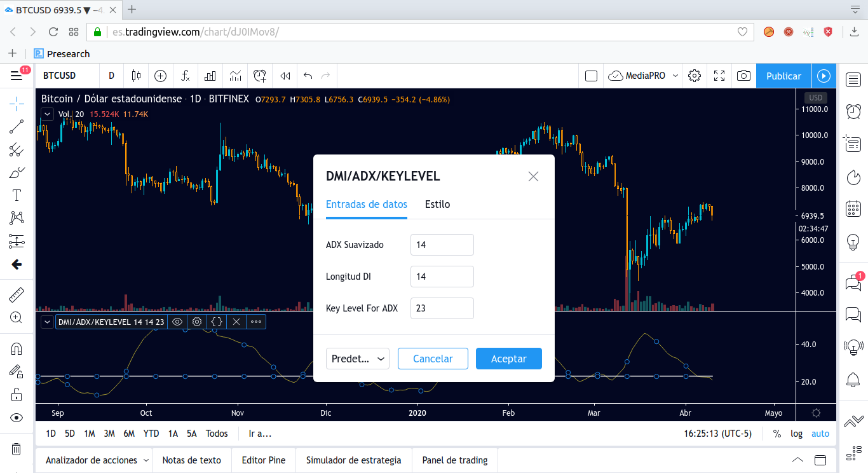The image size is (868, 473).
Task: Switch to the Estilo tab
Action: (x=437, y=204)
